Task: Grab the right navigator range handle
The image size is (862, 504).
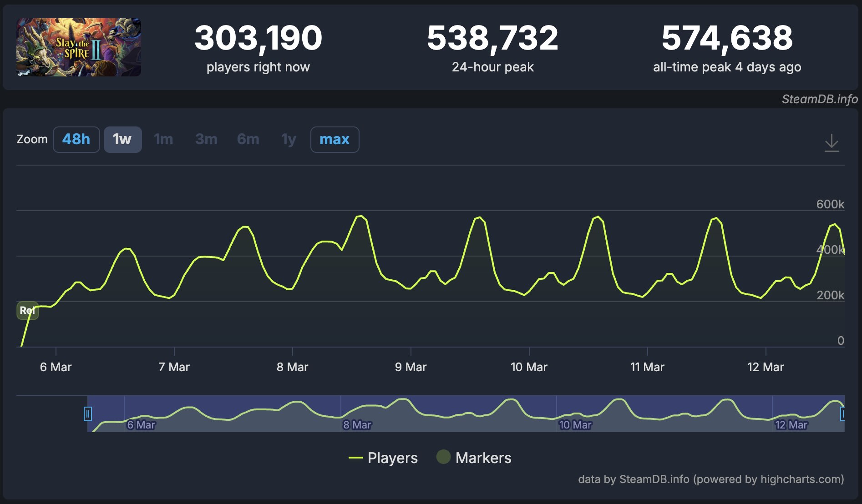Action: point(842,414)
